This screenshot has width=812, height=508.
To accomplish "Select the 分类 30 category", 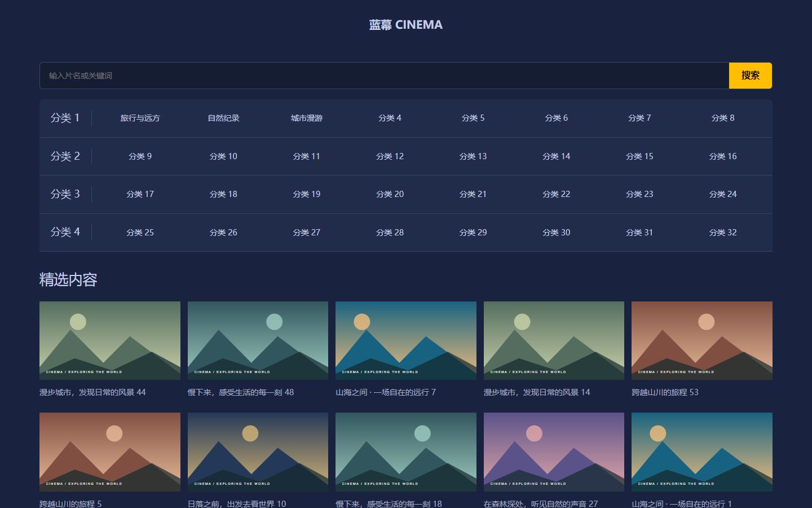I will point(557,233).
